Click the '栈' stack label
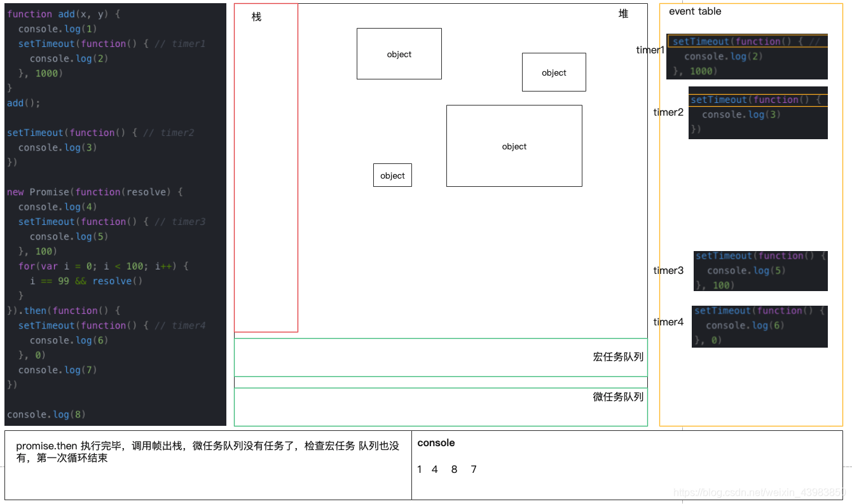The height and width of the screenshot is (504, 852). coord(256,17)
